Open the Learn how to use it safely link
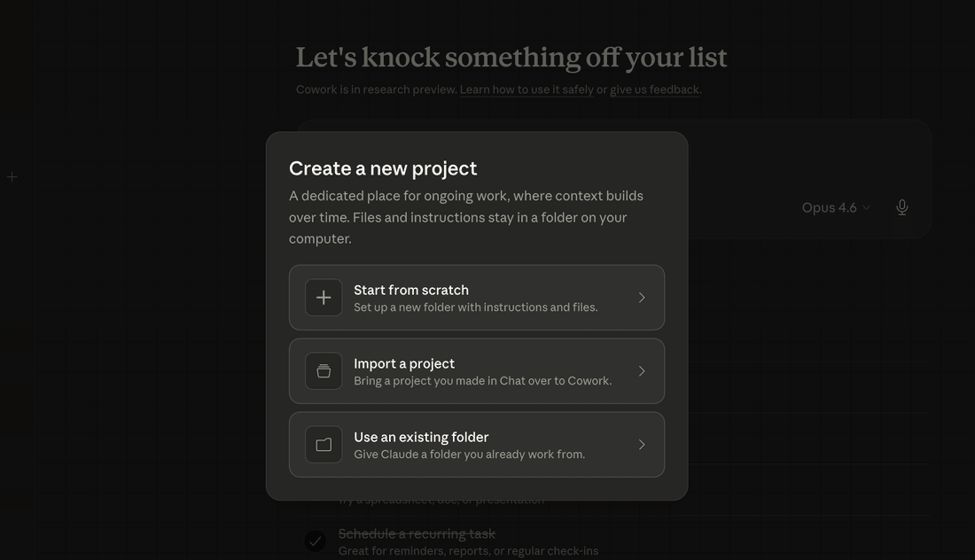The image size is (975, 560). [526, 89]
